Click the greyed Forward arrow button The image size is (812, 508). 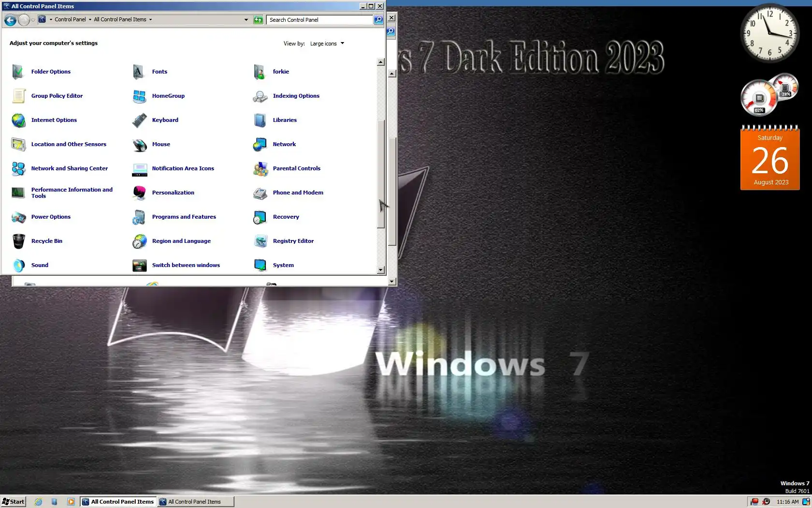(24, 20)
